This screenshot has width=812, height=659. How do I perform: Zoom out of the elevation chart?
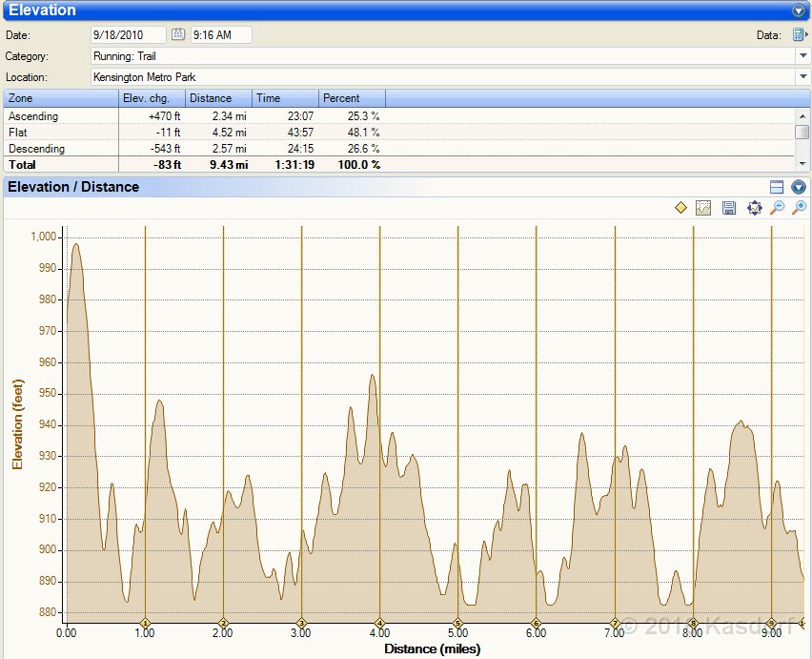(777, 208)
